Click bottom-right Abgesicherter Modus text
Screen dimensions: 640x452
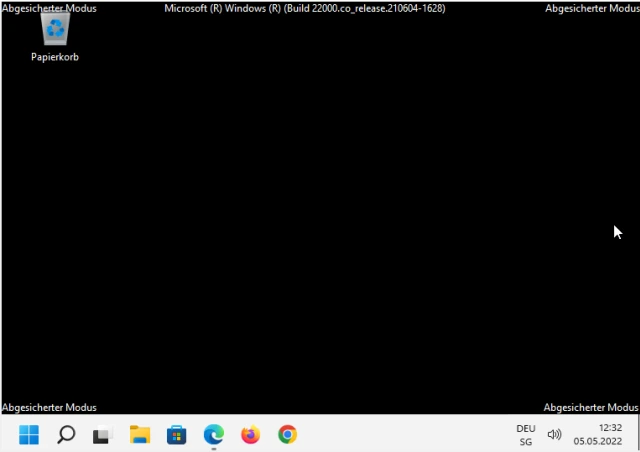[x=590, y=407]
